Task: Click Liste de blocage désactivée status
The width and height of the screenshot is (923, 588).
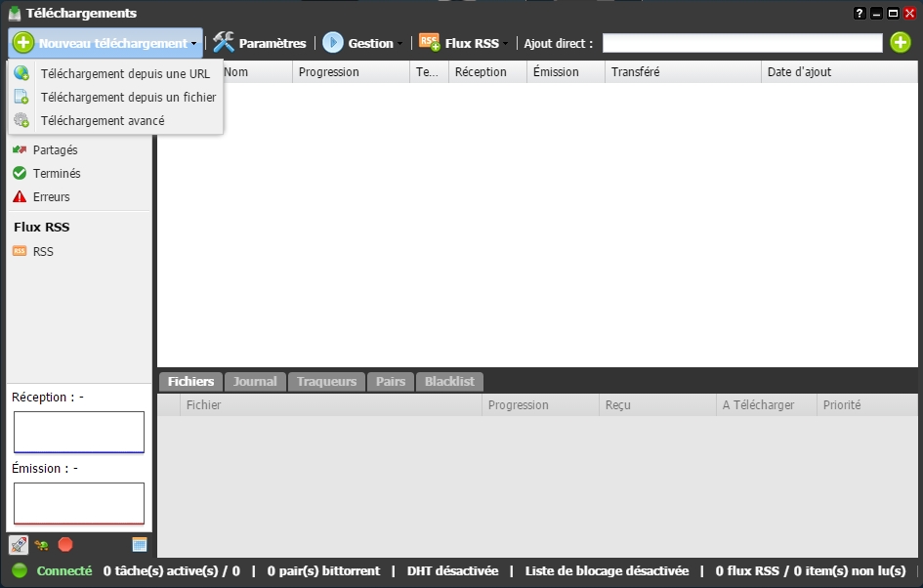Action: (607, 571)
